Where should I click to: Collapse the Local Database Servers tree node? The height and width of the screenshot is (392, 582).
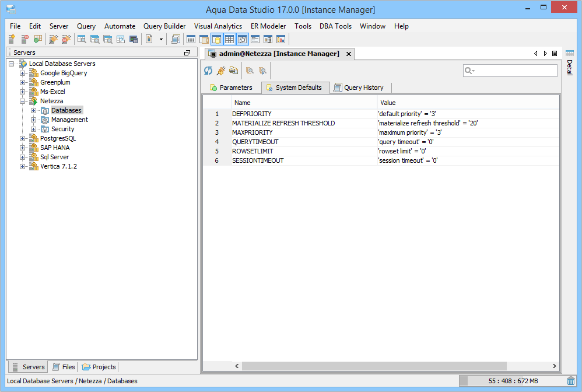point(12,64)
